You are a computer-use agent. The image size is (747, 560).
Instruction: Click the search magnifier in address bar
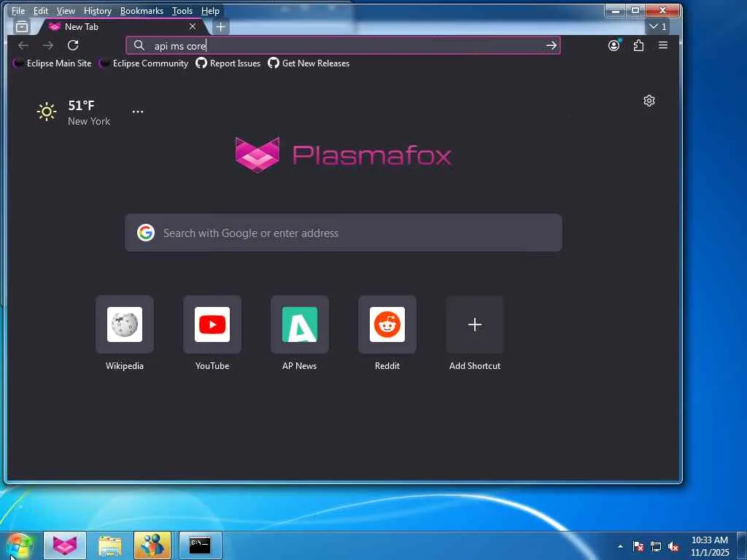point(139,45)
